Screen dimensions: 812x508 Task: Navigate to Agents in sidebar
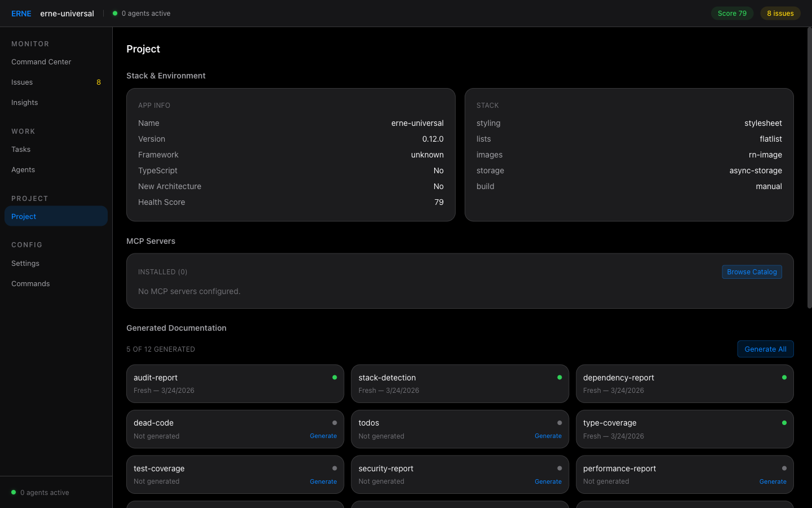[x=23, y=170]
